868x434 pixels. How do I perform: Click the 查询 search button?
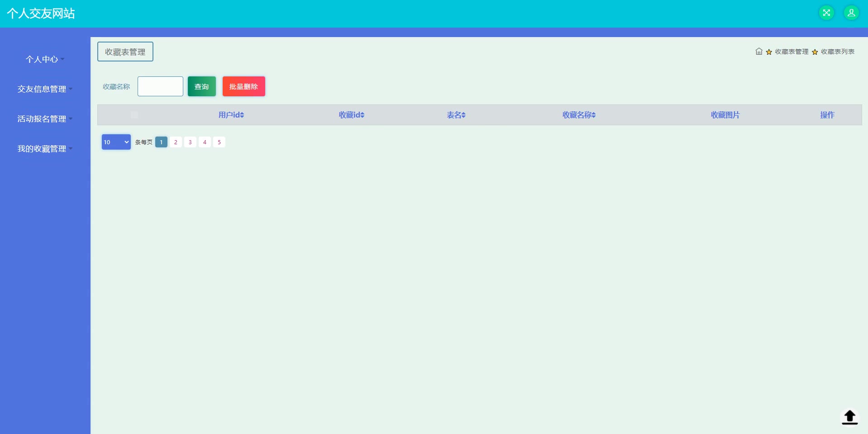pyautogui.click(x=202, y=86)
